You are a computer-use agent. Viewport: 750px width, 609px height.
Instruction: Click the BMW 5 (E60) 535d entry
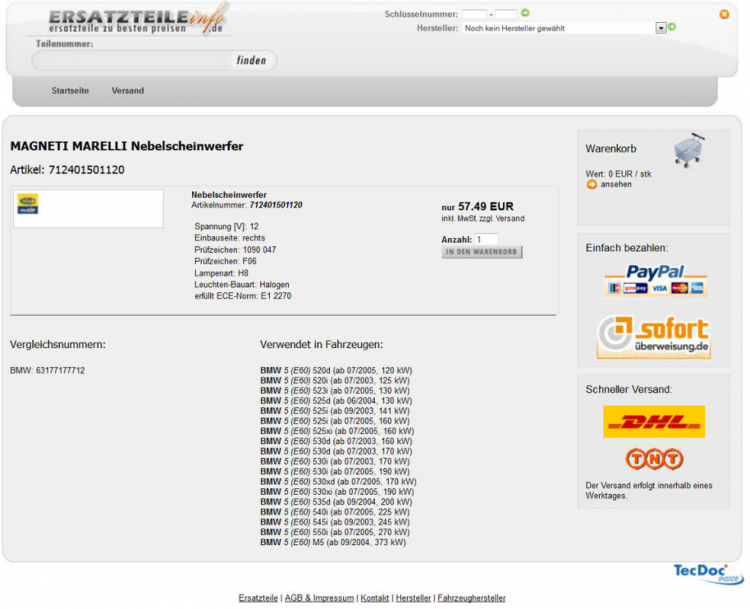point(336,502)
